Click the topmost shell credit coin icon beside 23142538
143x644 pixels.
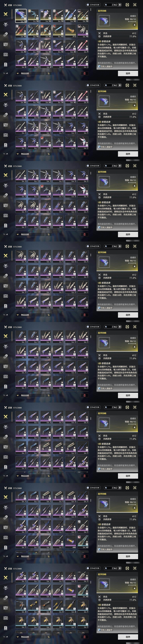point(88,5)
